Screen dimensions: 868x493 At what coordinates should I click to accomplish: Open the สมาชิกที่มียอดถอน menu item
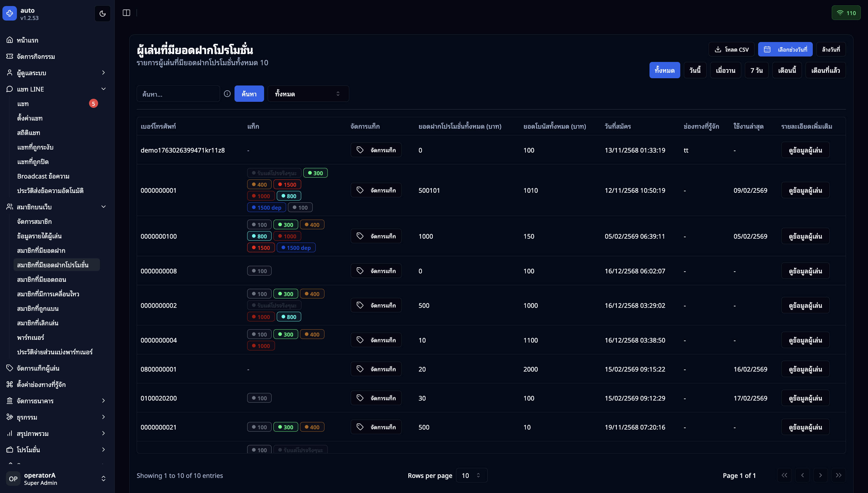coord(42,279)
